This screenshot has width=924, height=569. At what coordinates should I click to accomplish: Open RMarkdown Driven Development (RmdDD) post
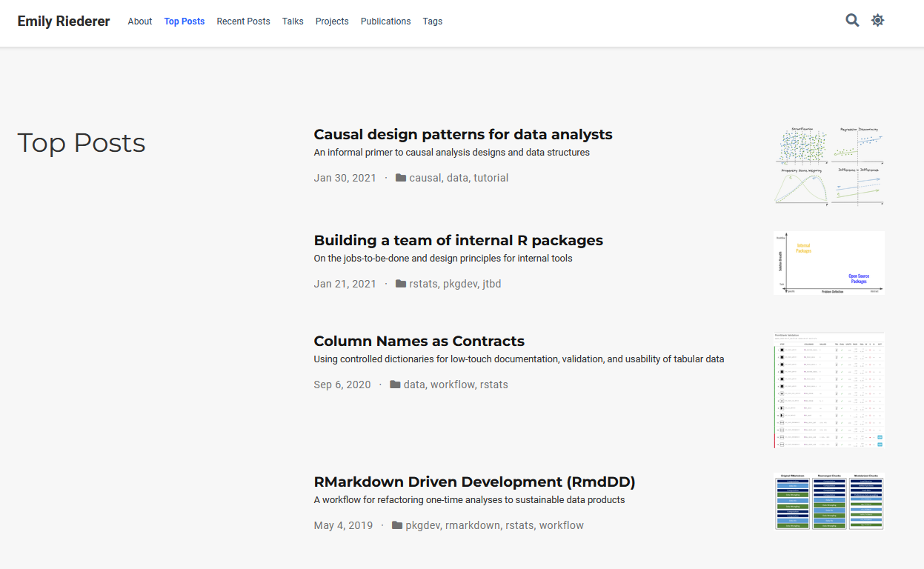coord(474,482)
